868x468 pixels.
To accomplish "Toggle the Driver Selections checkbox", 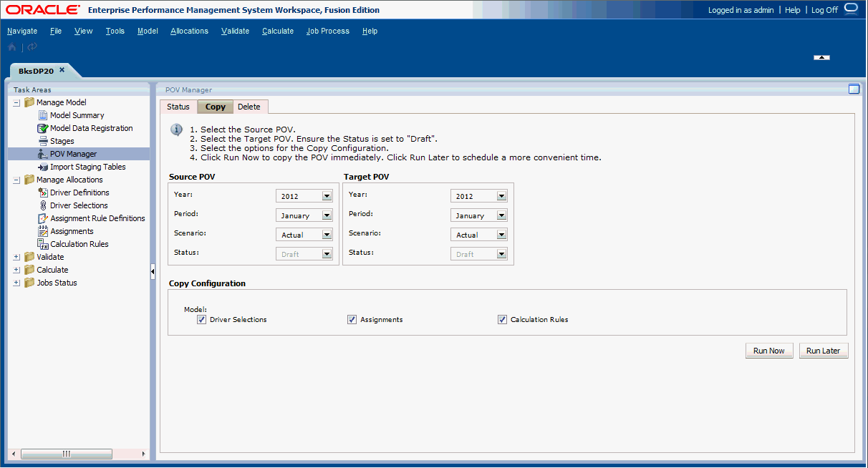I will [201, 320].
